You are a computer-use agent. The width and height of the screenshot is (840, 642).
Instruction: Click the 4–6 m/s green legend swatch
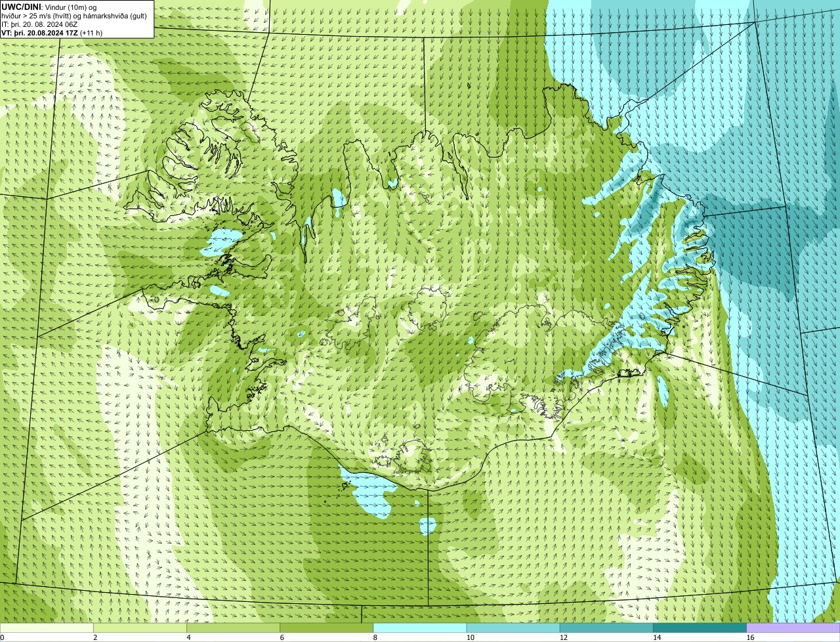(234, 628)
